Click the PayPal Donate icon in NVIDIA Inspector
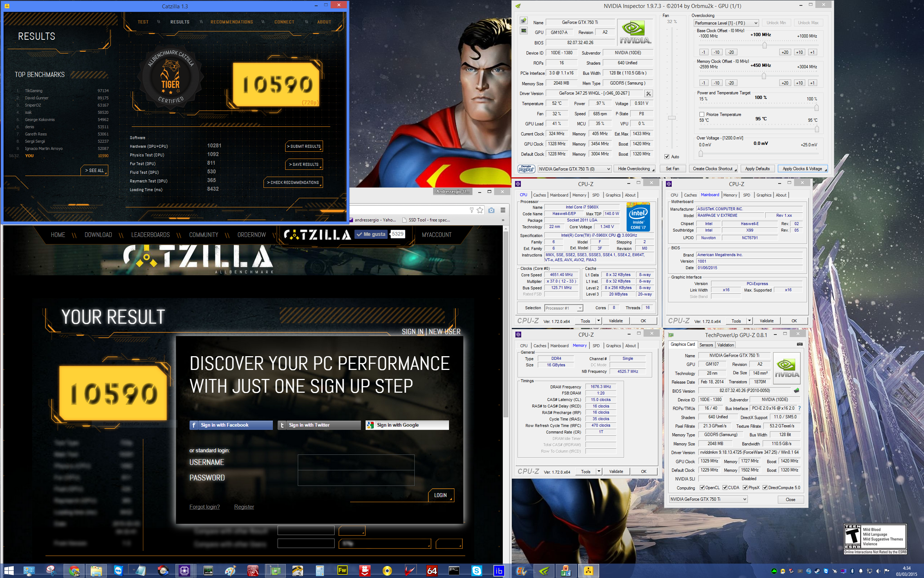The height and width of the screenshot is (578, 924). click(x=526, y=169)
